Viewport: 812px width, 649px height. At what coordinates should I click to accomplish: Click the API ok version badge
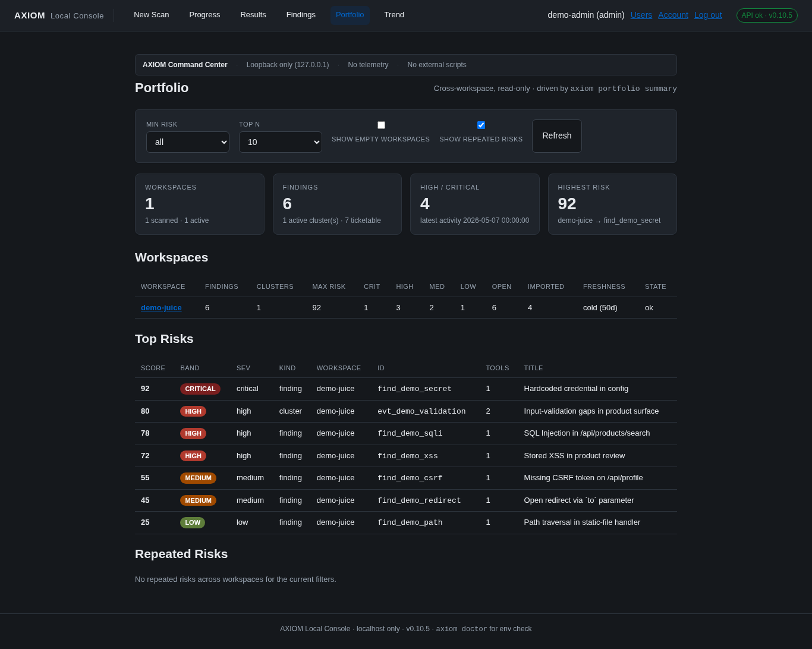click(767, 15)
